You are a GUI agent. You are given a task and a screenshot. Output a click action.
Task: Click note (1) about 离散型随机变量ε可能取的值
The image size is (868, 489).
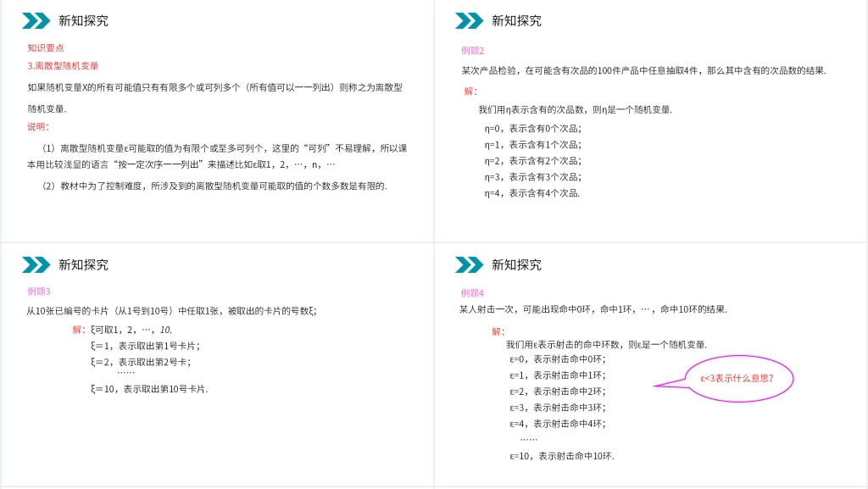click(225, 148)
